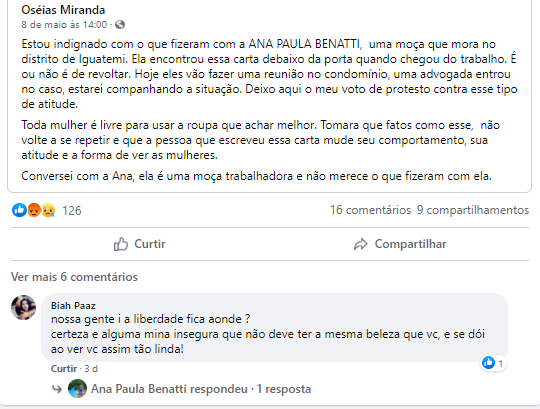
Task: Click the like badge on Biah Paaz's comment
Action: (x=493, y=363)
